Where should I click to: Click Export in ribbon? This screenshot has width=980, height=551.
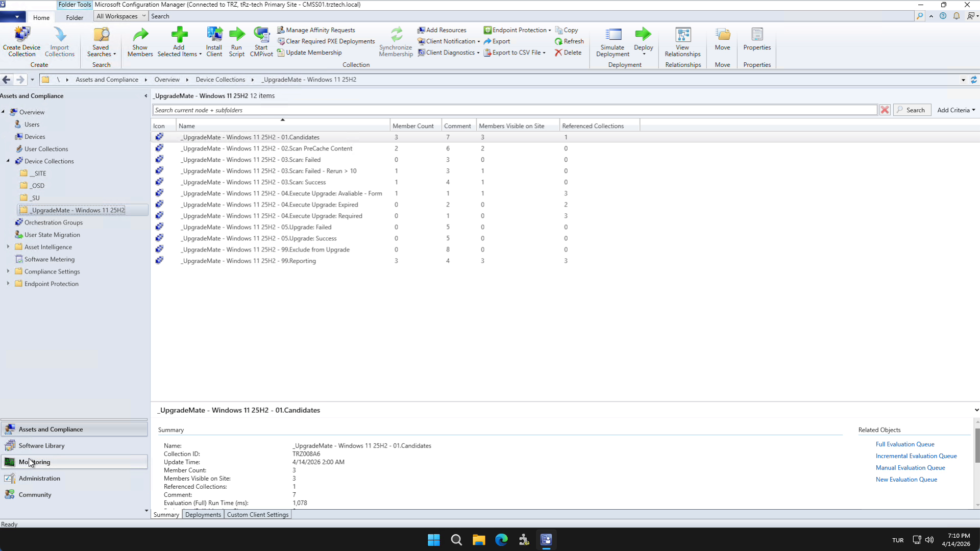point(497,41)
